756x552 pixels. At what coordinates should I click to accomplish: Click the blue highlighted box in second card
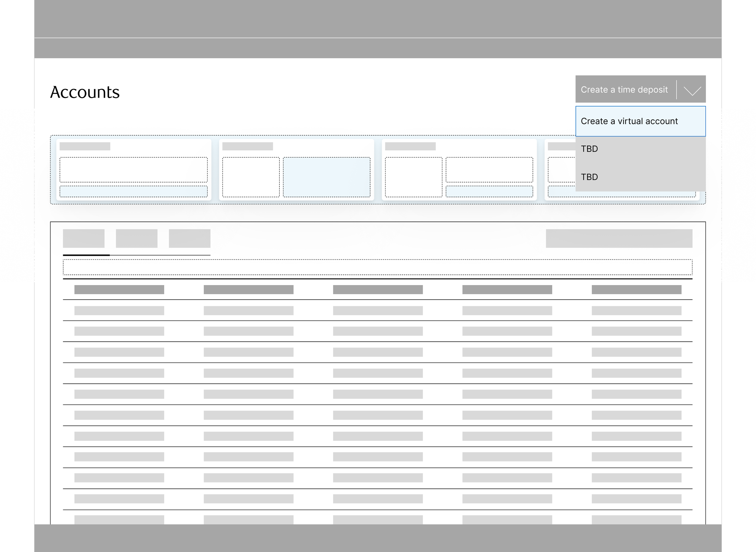coord(326,177)
